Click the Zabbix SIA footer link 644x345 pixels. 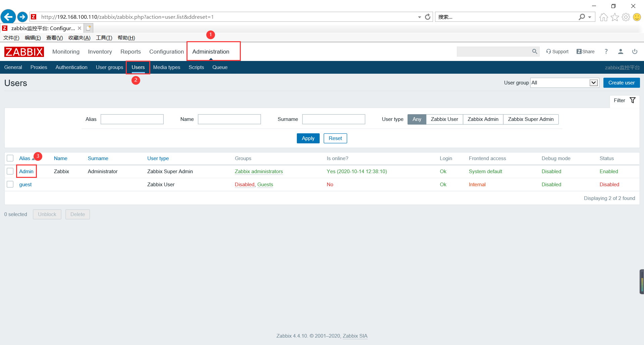click(x=355, y=336)
